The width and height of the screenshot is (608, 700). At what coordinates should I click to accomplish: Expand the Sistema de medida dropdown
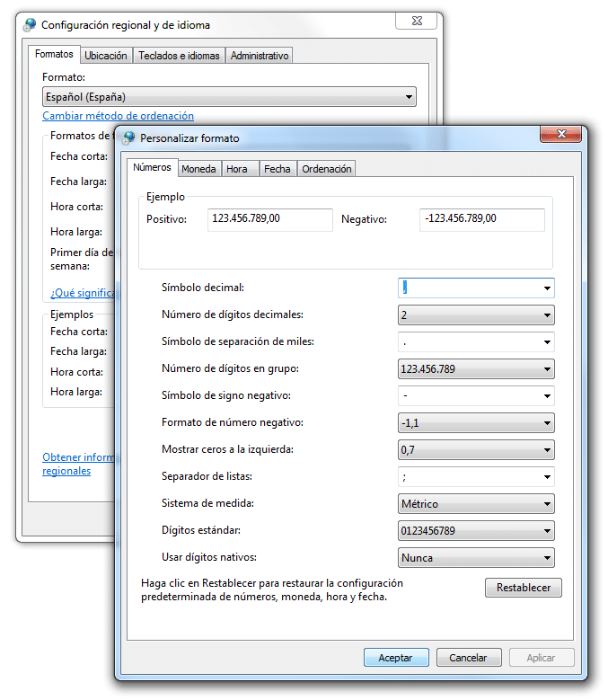click(x=546, y=504)
